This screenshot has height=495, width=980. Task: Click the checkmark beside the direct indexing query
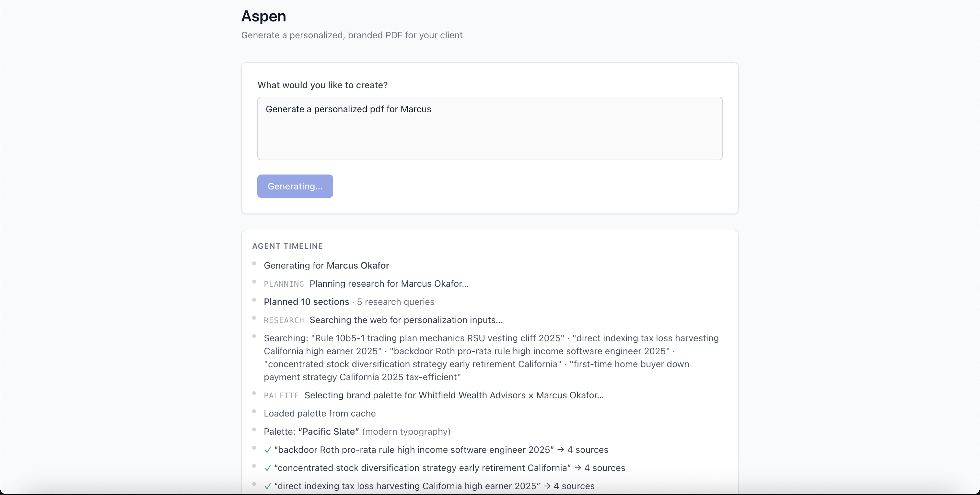click(x=267, y=486)
